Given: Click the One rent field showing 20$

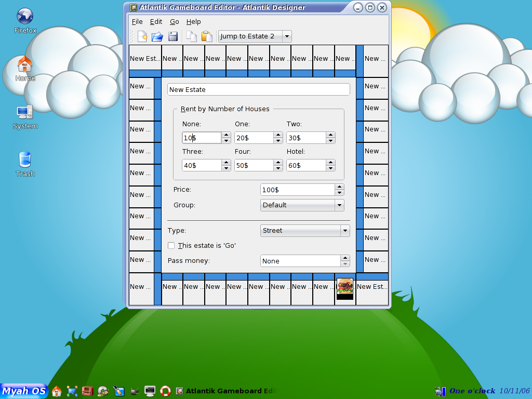Looking at the screenshot, I should pyautogui.click(x=254, y=138).
